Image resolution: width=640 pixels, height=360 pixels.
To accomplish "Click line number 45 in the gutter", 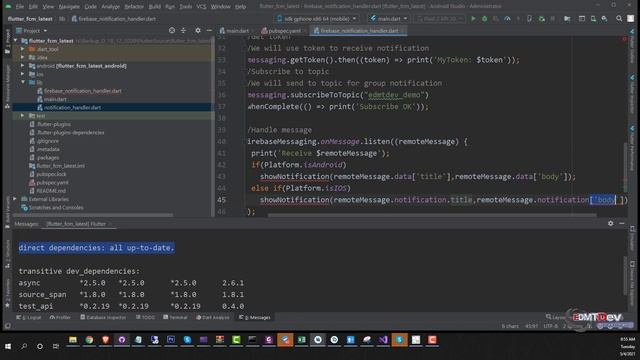I will point(222,200).
